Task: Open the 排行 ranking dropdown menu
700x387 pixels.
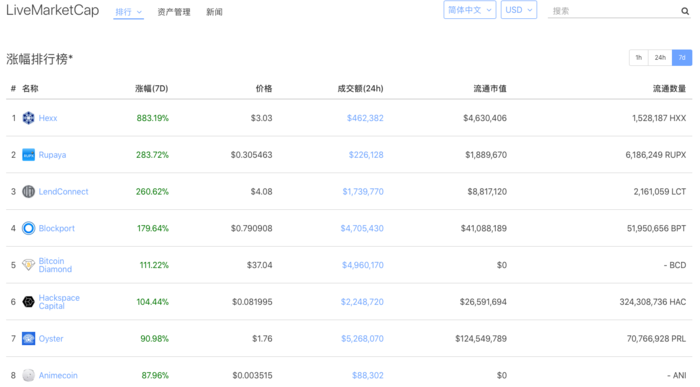Action: (x=129, y=12)
